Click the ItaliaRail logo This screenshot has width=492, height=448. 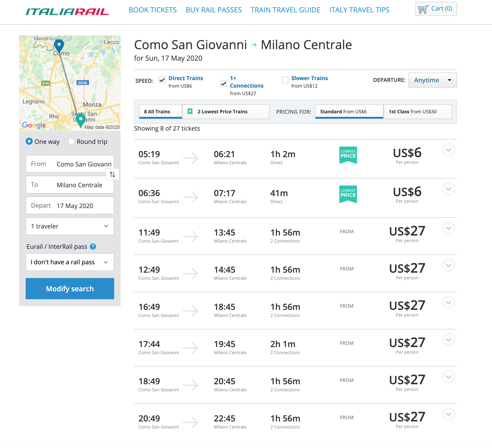tap(67, 12)
